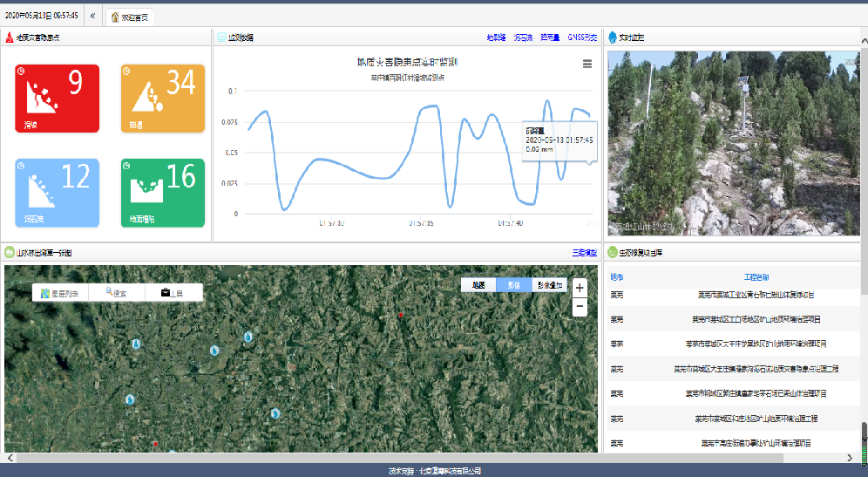Open the live hillside camera feed

[x=734, y=144]
